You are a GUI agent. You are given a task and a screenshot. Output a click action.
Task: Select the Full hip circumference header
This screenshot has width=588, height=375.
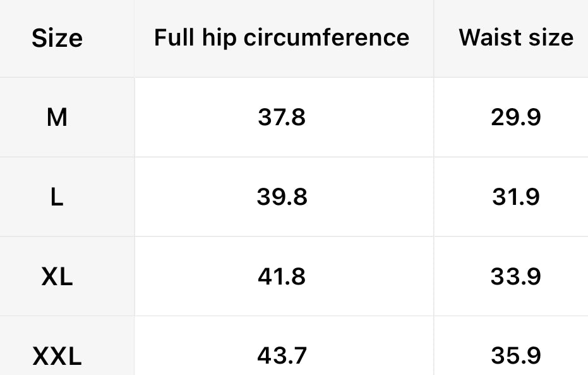[282, 37]
